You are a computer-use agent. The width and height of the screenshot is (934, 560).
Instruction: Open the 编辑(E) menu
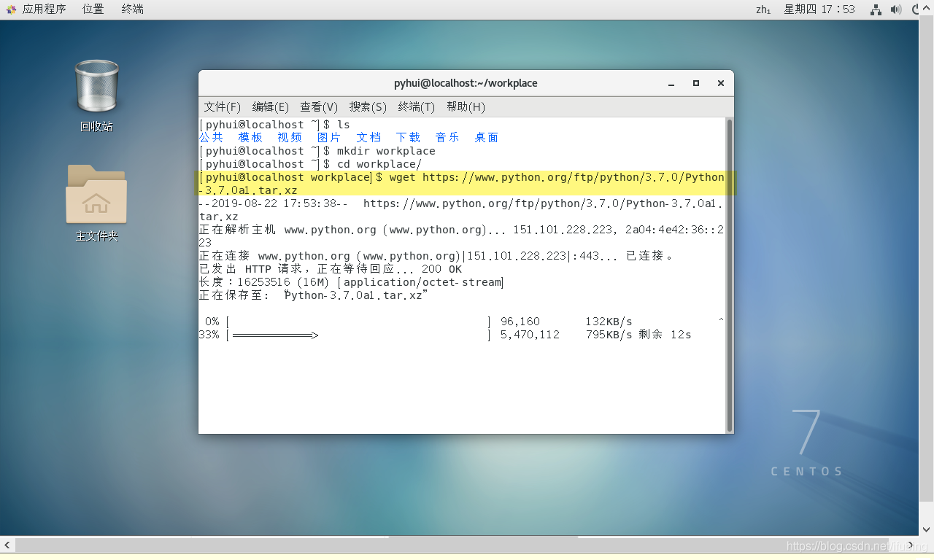(x=270, y=106)
